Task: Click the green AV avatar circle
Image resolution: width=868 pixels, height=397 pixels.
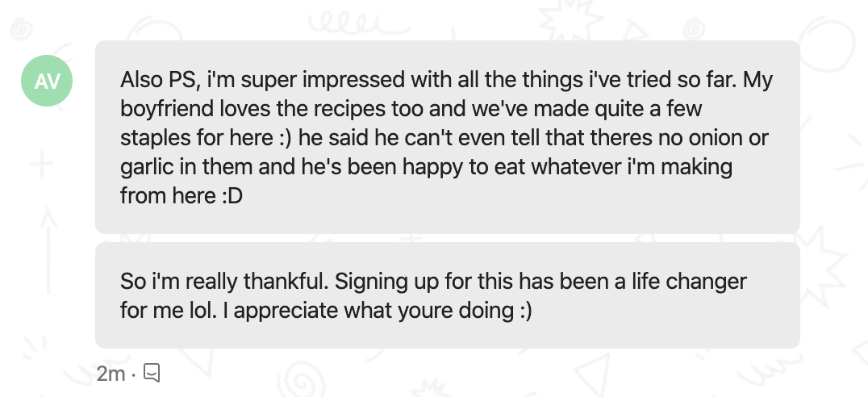Action: [x=48, y=81]
